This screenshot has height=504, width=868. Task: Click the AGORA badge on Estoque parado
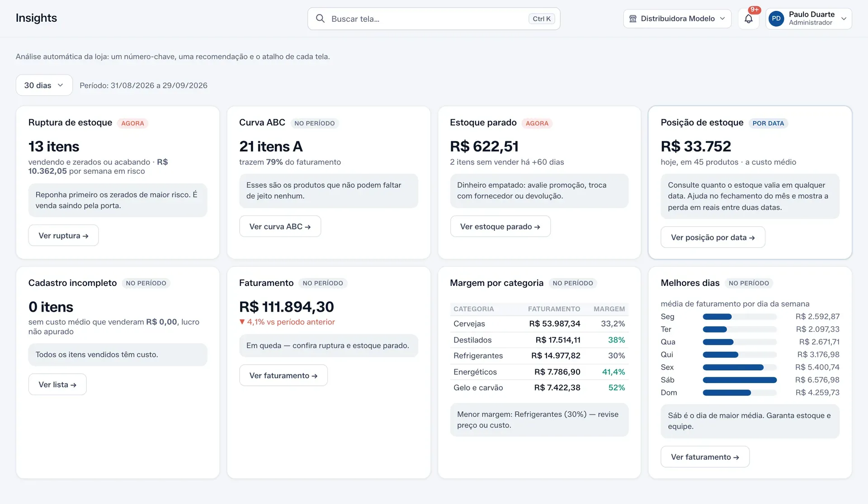[x=537, y=123]
